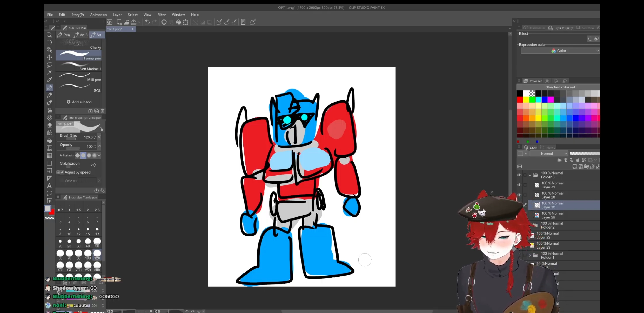
Task: Click the OPT1.png canvas tab
Action: [121, 29]
